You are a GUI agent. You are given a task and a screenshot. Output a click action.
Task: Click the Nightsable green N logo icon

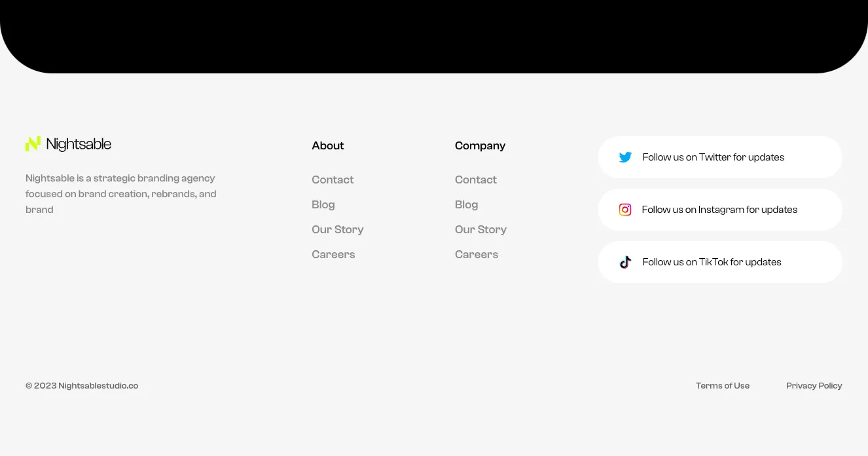pyautogui.click(x=33, y=144)
